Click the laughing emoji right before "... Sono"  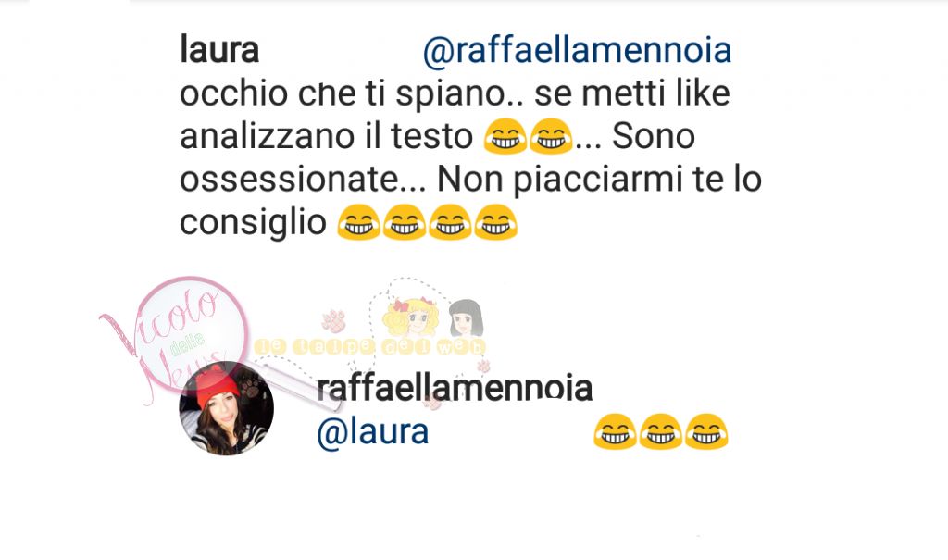(551, 137)
